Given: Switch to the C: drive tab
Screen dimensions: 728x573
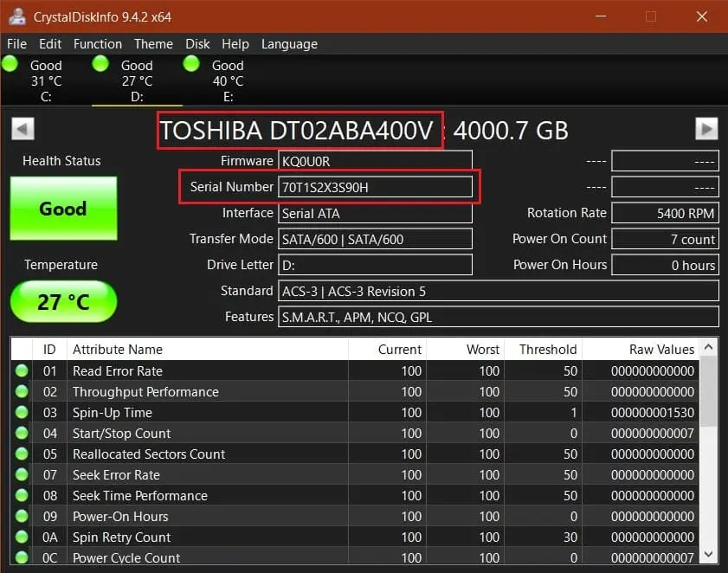Looking at the screenshot, I should pyautogui.click(x=46, y=80).
